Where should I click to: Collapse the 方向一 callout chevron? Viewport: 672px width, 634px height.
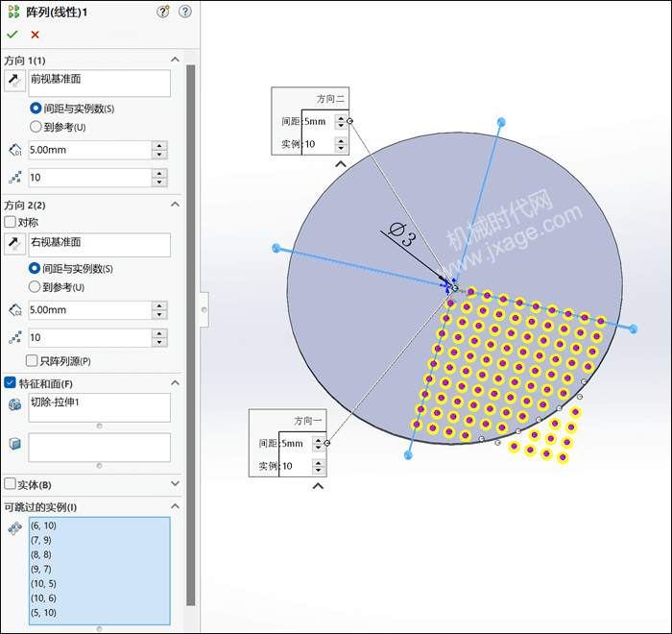318,486
